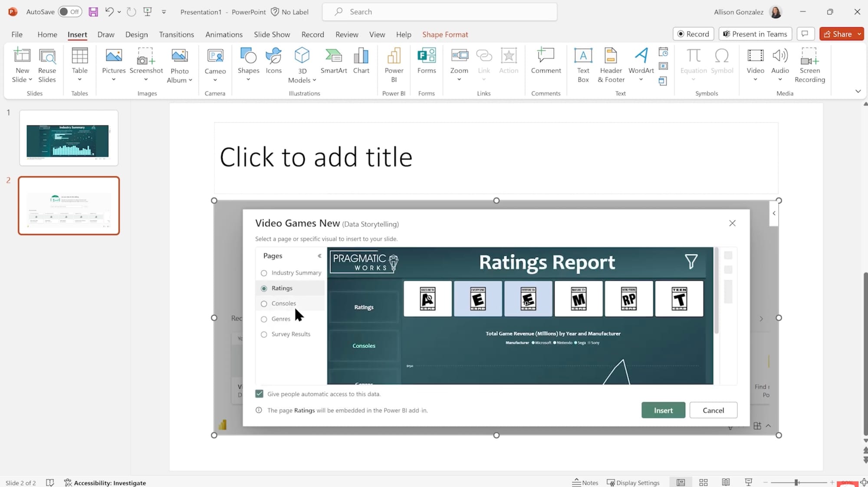Image resolution: width=868 pixels, height=487 pixels.
Task: Open Notes pane from status bar
Action: pyautogui.click(x=585, y=482)
